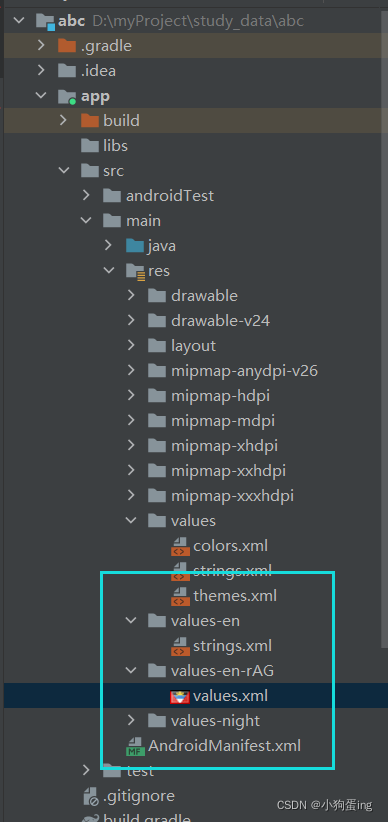Select the mipmap-hdpi folder name

coord(220,395)
